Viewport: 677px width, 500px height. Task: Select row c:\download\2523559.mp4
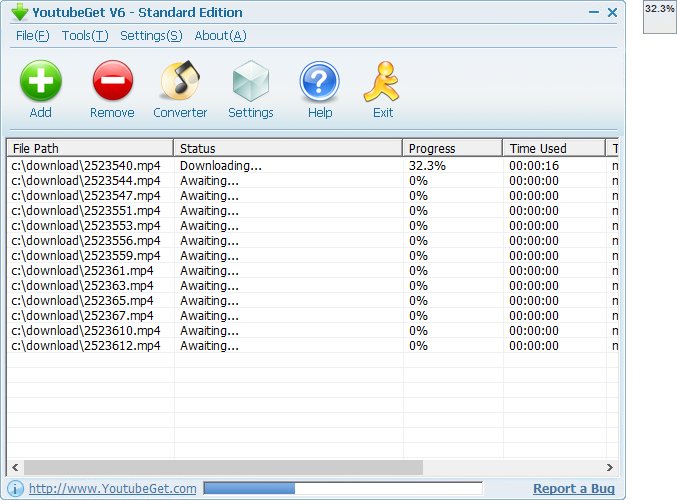pyautogui.click(x=313, y=256)
